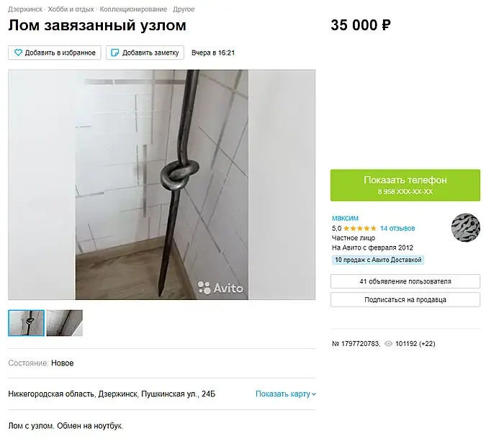Select second photo thumbnail
The width and height of the screenshot is (504, 441).
(x=65, y=323)
